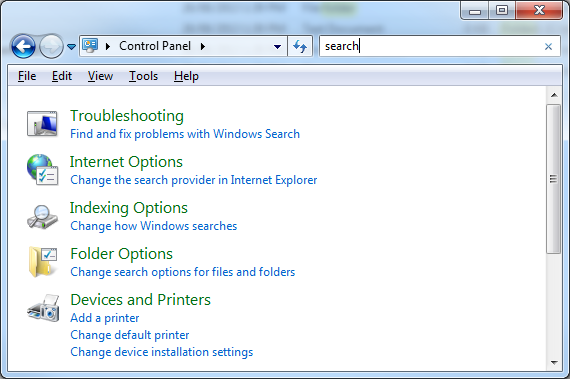Open the address bar history dropdown
Screen dimensions: 570x379
click(x=277, y=47)
